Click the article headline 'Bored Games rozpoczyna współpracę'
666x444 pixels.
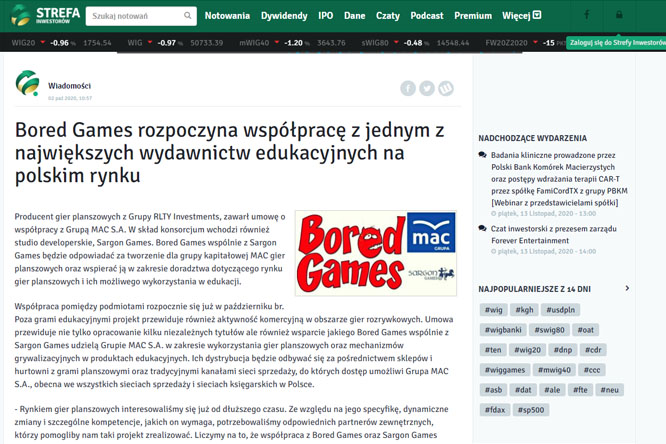coord(229,153)
